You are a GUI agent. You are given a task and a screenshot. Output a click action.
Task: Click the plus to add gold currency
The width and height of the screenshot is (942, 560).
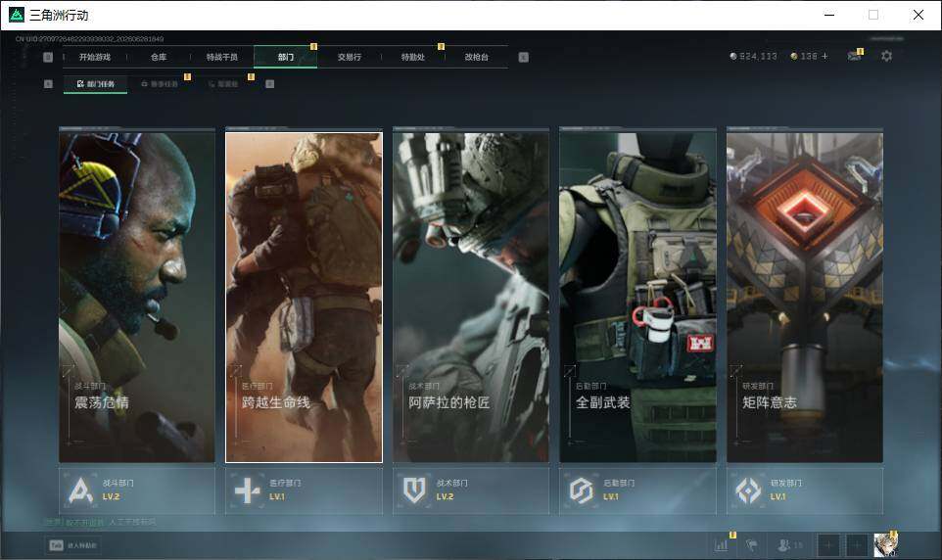click(x=824, y=56)
